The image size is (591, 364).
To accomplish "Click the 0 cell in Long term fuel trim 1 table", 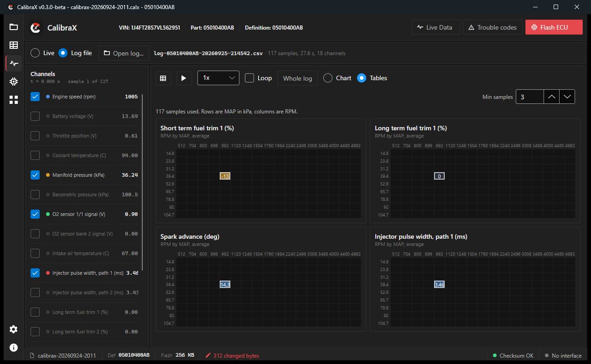I will pos(439,176).
